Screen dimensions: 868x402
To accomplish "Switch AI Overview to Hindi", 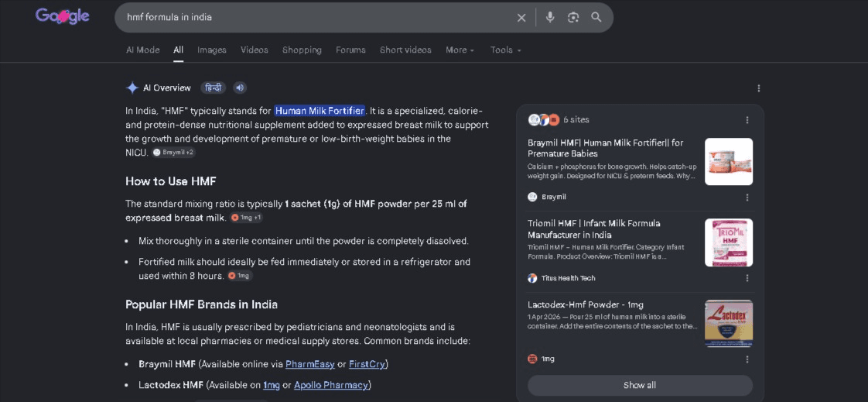I will 213,88.
